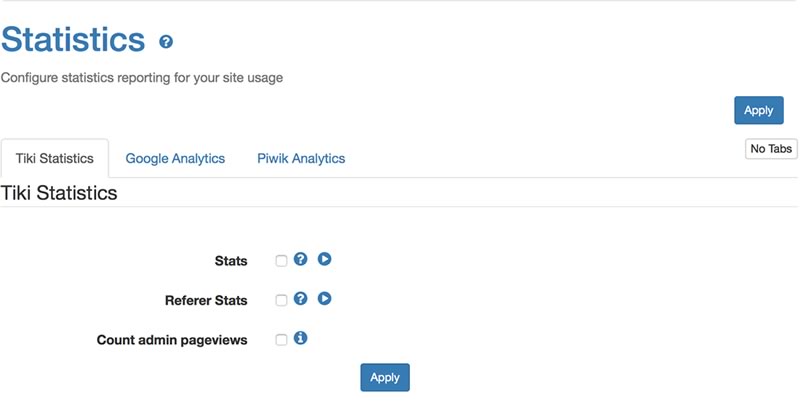The image size is (800, 405).
Task: Click the Statistics page title link
Action: pos(73,40)
